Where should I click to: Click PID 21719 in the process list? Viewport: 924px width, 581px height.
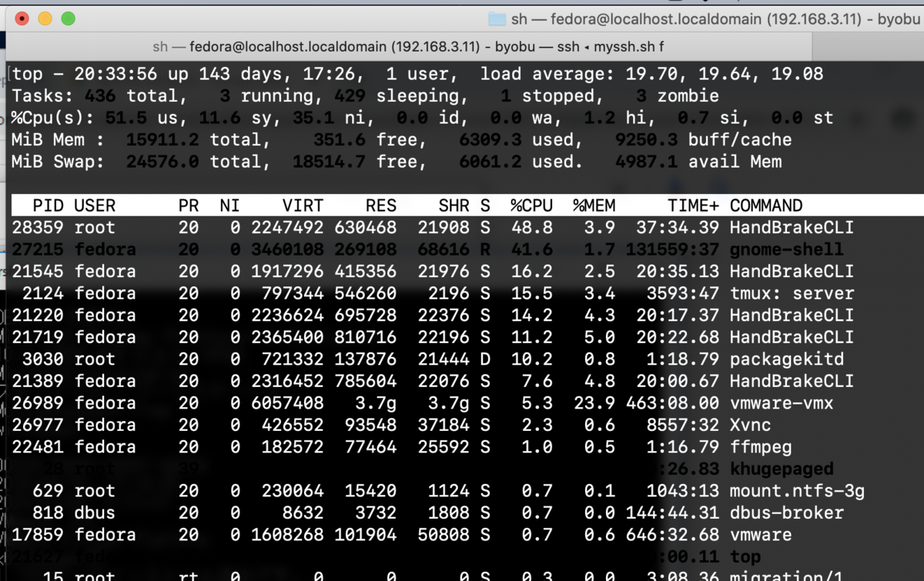[x=38, y=337]
